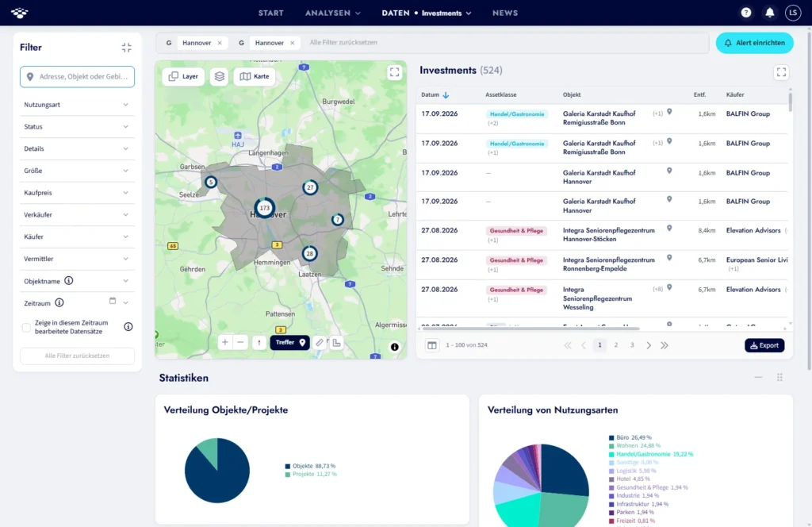Go to the last table page

665,345
